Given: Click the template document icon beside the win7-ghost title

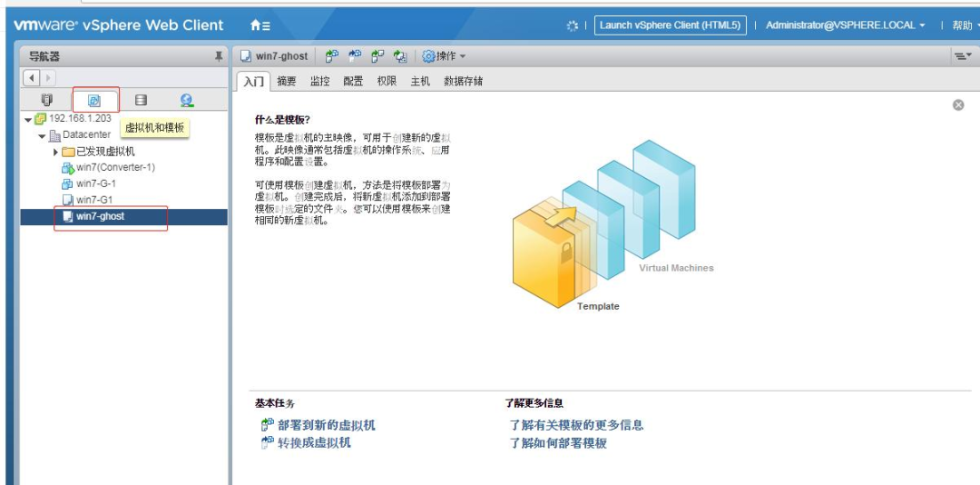Looking at the screenshot, I should click(246, 56).
